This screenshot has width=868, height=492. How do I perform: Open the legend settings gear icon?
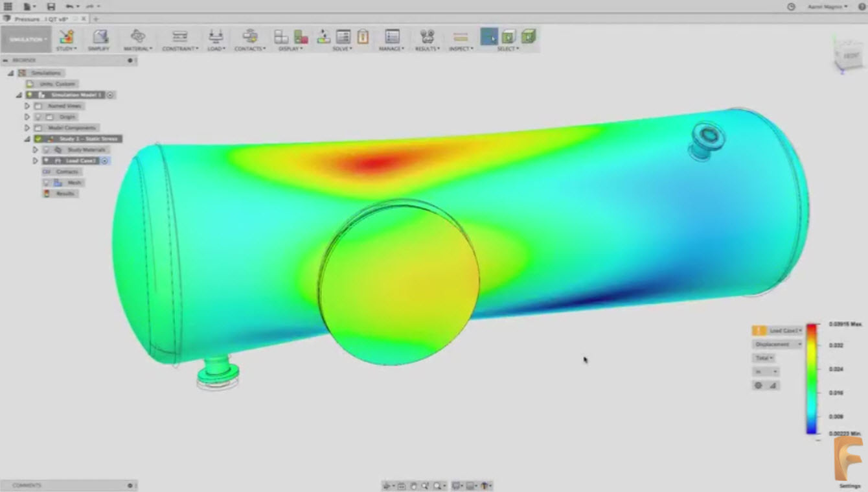tap(758, 386)
